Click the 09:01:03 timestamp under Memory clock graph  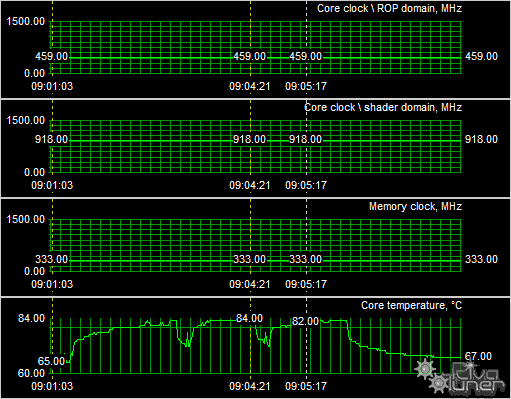click(x=52, y=284)
